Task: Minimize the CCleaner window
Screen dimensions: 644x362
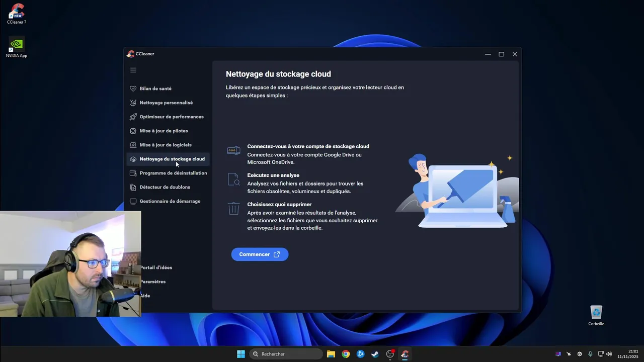Action: [488, 54]
